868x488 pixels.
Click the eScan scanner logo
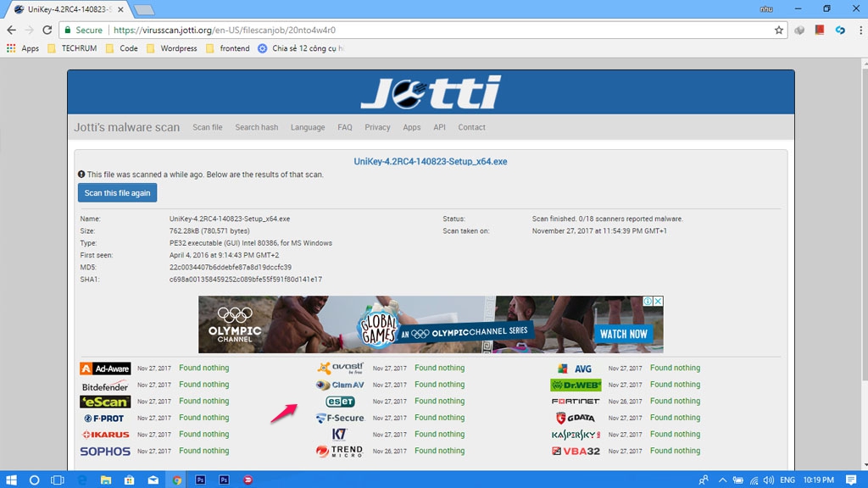[104, 402]
